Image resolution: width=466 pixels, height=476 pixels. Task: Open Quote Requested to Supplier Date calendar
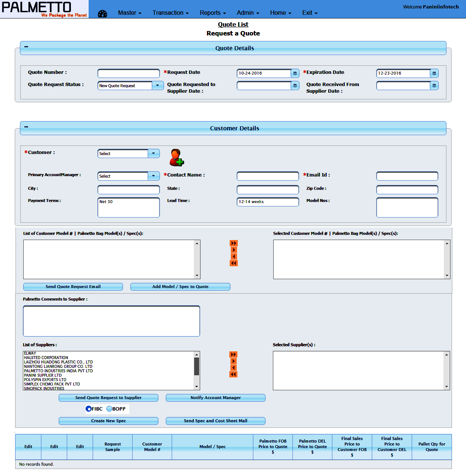coord(295,86)
